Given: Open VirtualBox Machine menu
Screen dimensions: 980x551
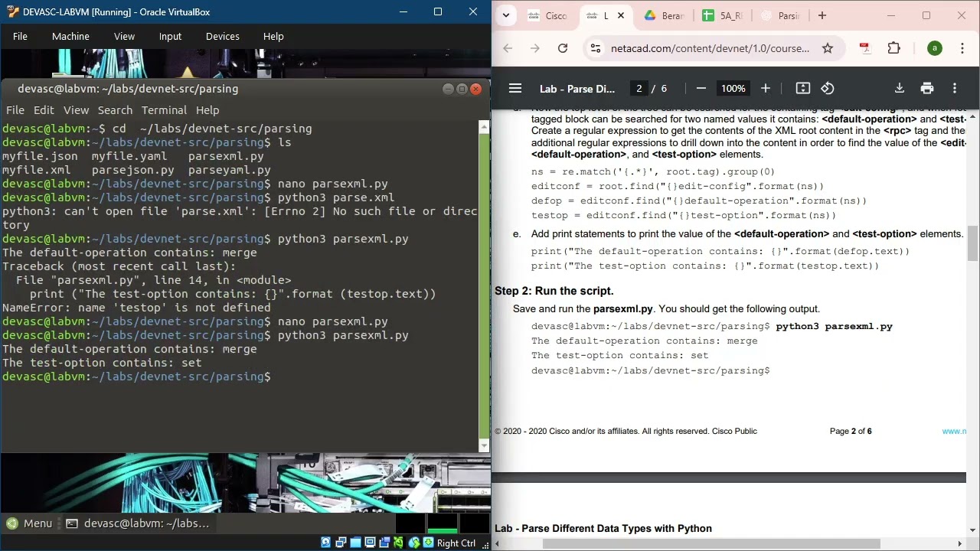Looking at the screenshot, I should point(70,36).
